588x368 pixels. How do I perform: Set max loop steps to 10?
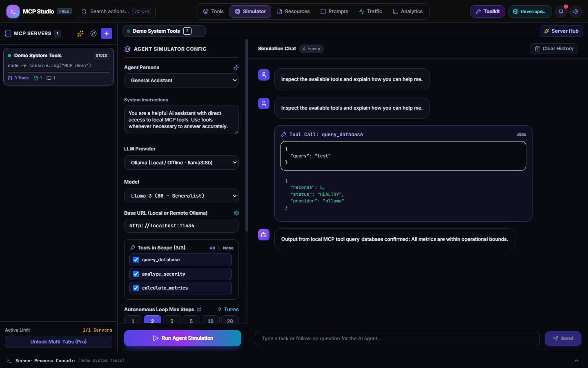[211, 320]
